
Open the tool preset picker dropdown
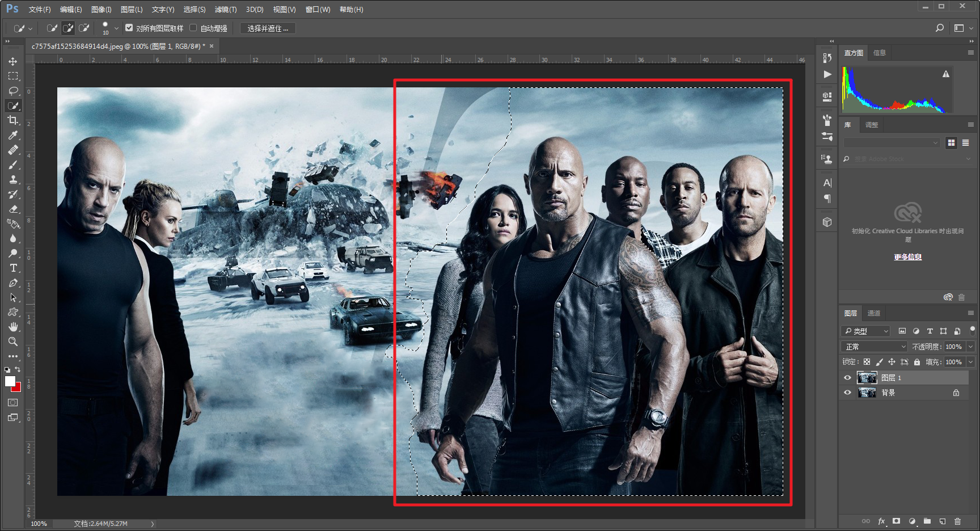(x=30, y=28)
